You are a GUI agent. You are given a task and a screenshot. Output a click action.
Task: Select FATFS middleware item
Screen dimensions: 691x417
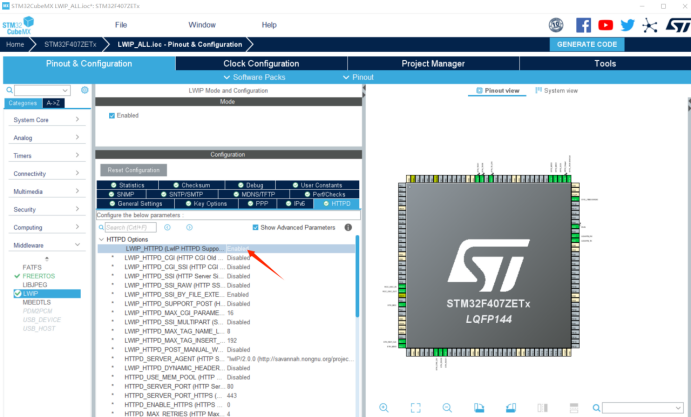(32, 267)
